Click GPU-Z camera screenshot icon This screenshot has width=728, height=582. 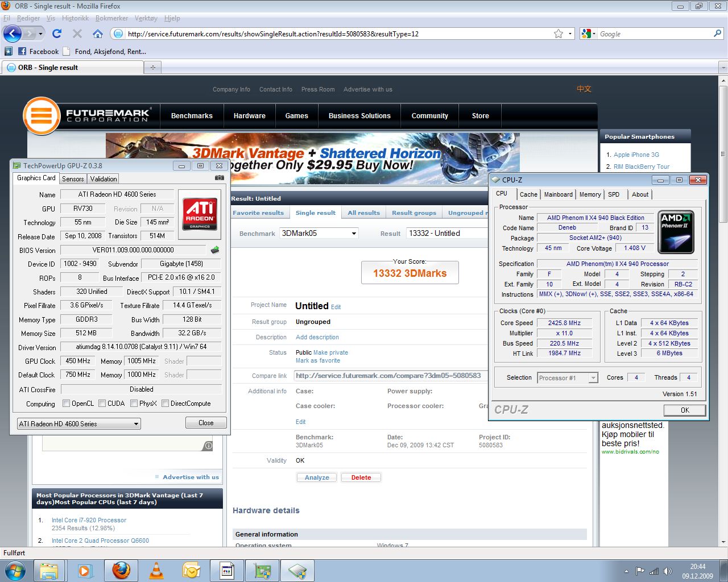tap(219, 178)
